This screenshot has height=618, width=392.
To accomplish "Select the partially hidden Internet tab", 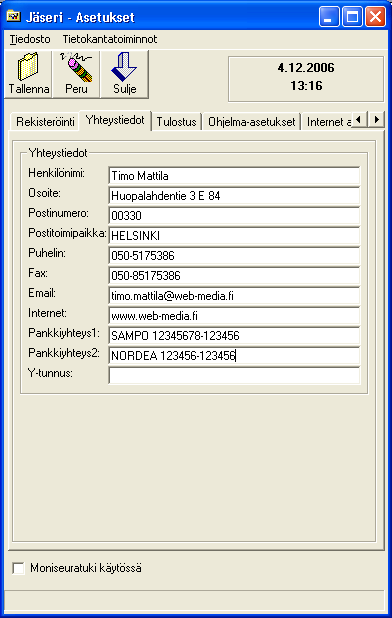I will 328,122.
